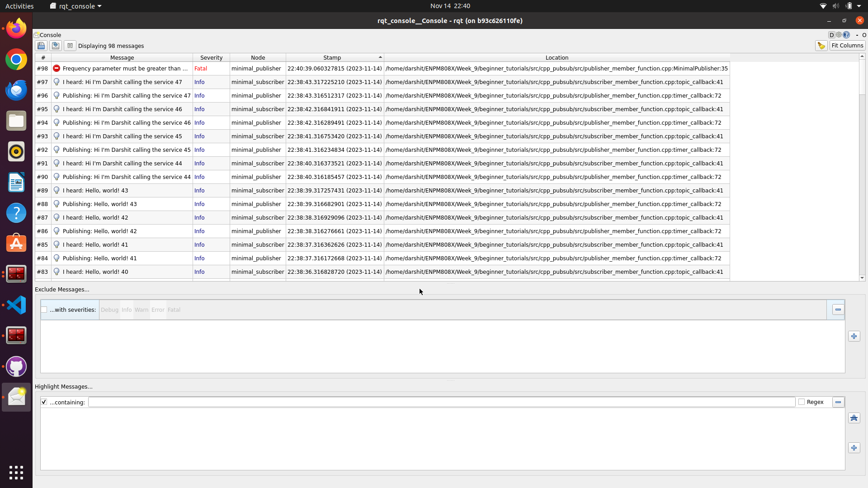Toggle highlighted-only messages display icon
Screen dimensions: 868x488
(854, 418)
